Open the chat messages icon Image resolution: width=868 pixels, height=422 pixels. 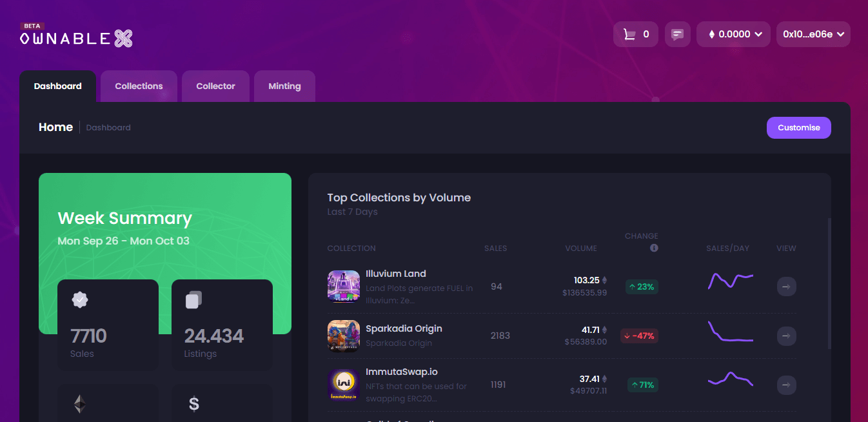click(677, 34)
